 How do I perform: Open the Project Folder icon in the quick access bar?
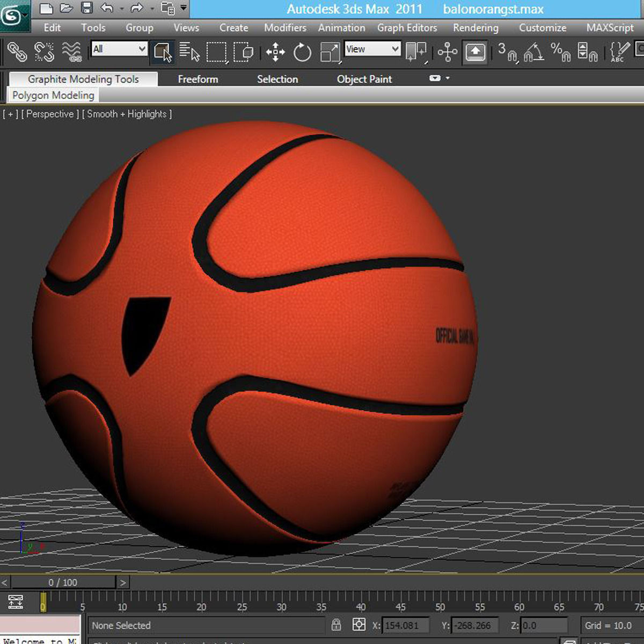pyautogui.click(x=168, y=9)
